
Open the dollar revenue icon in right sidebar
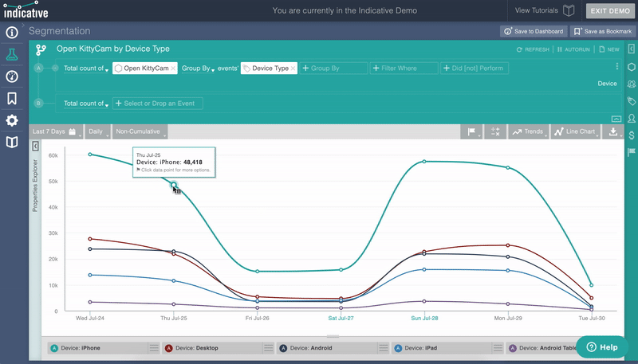click(631, 135)
